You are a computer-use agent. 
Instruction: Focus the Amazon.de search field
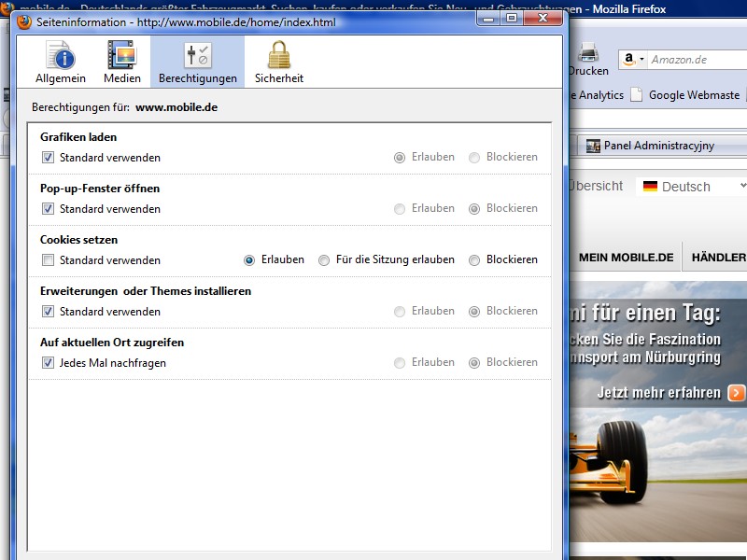coord(698,60)
